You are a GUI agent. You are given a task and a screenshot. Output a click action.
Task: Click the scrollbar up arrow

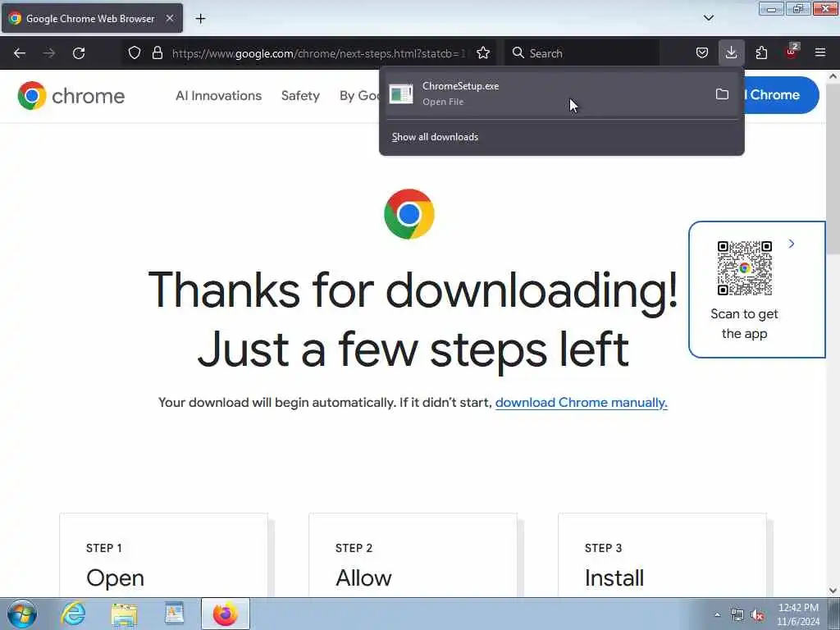[x=833, y=76]
